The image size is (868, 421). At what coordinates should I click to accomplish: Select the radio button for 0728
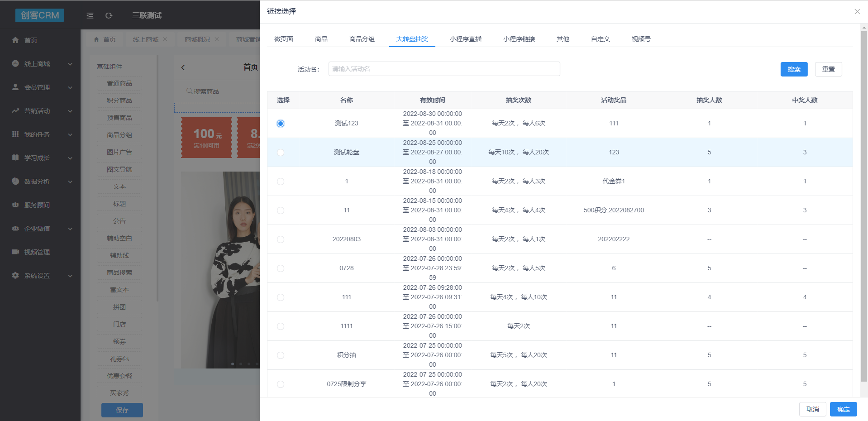281,268
